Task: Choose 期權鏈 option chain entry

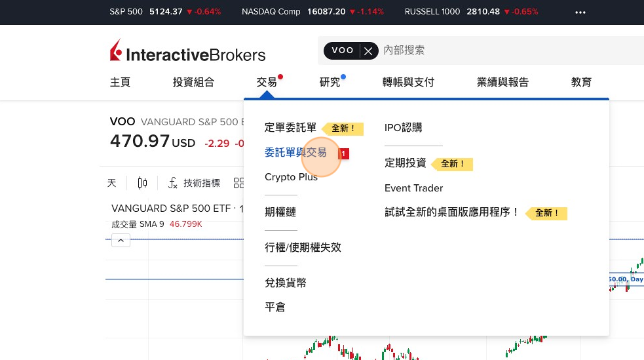Action: tap(280, 212)
